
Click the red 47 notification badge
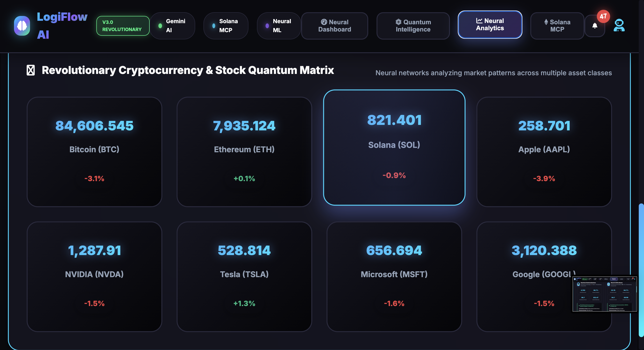tap(603, 16)
